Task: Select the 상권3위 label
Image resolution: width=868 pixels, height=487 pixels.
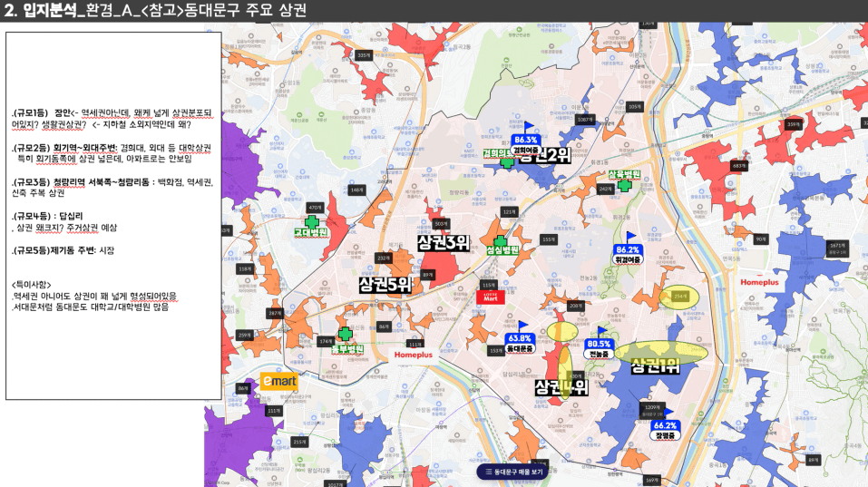Action: [444, 243]
